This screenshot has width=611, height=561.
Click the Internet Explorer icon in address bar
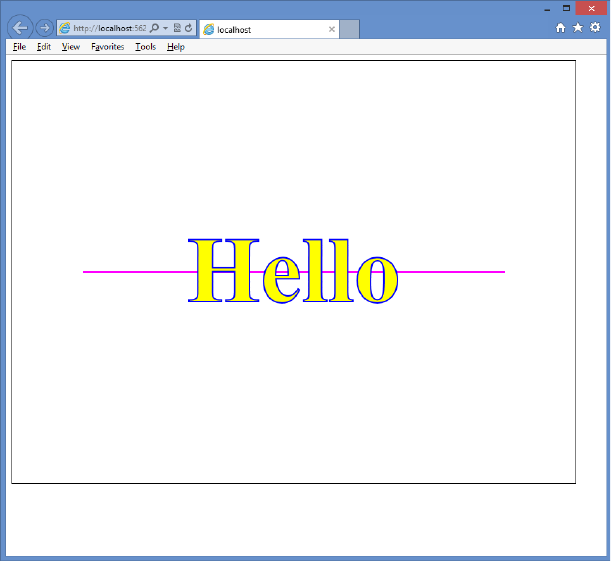coord(65,28)
